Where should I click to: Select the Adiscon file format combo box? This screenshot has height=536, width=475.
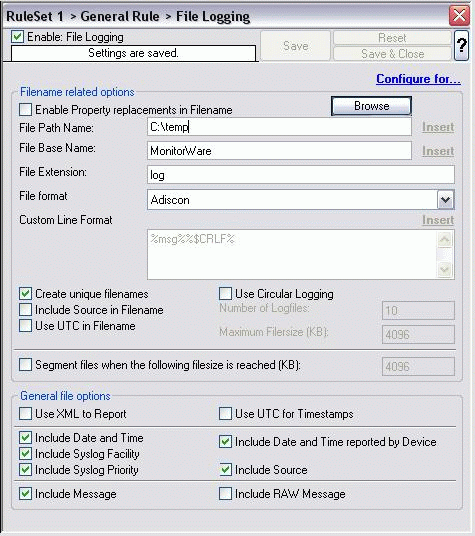pos(301,200)
